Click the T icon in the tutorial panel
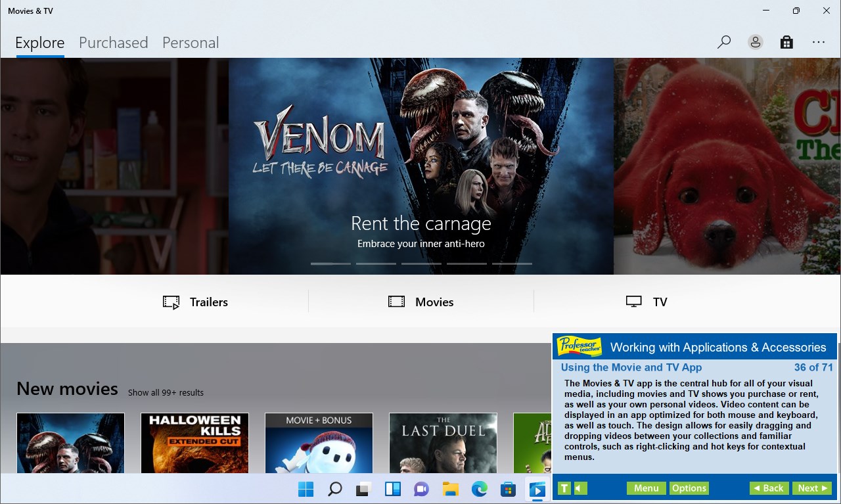This screenshot has height=504, width=841. (564, 488)
